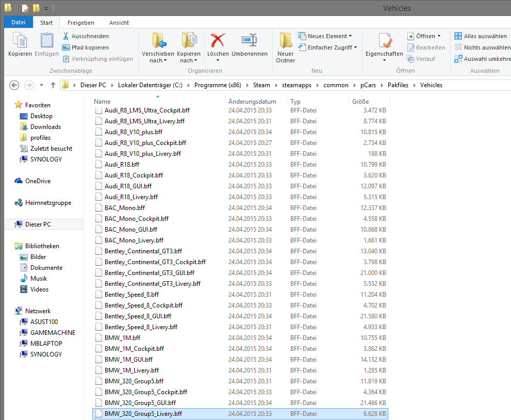Click the Kopieren icon in ribbon
Screen dimensions: 511x420
20,41
